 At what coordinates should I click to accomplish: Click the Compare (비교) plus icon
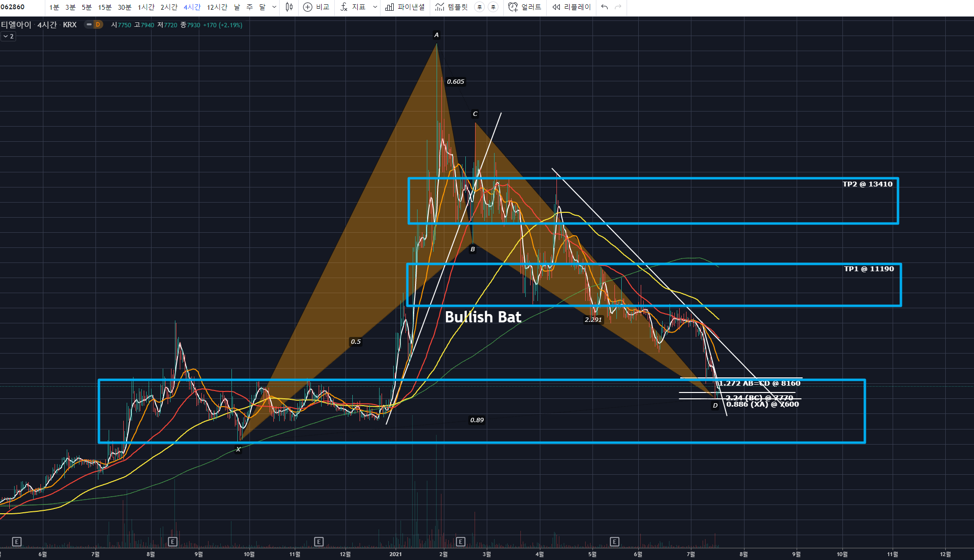pos(307,7)
